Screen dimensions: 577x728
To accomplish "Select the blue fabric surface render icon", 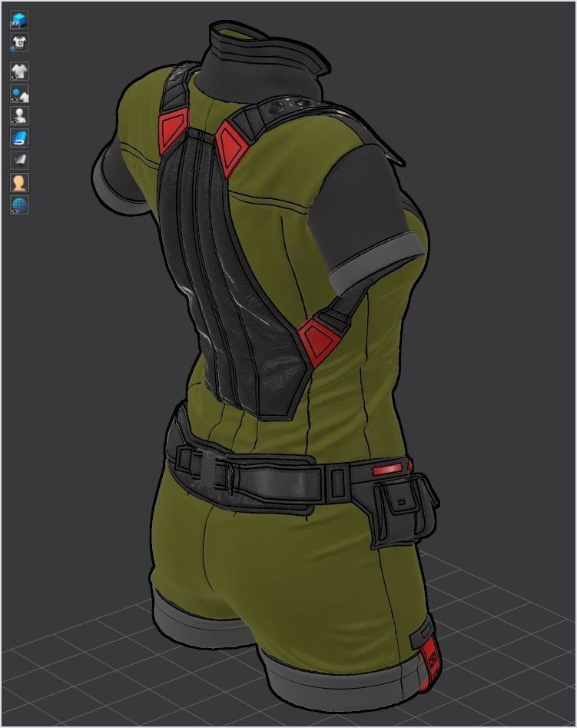I will [x=19, y=138].
